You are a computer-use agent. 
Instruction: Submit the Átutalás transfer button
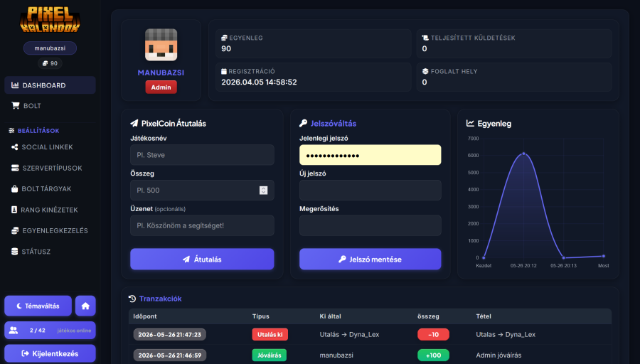pyautogui.click(x=202, y=259)
